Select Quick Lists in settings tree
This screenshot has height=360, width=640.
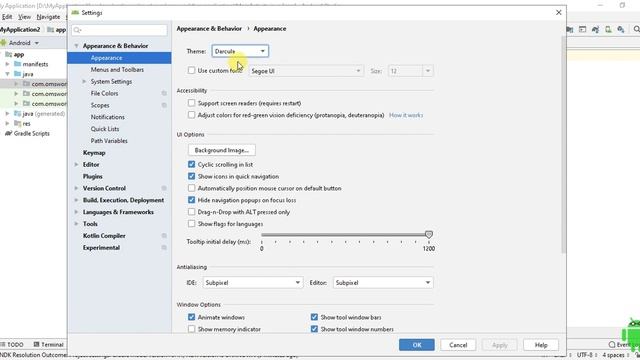(105, 129)
